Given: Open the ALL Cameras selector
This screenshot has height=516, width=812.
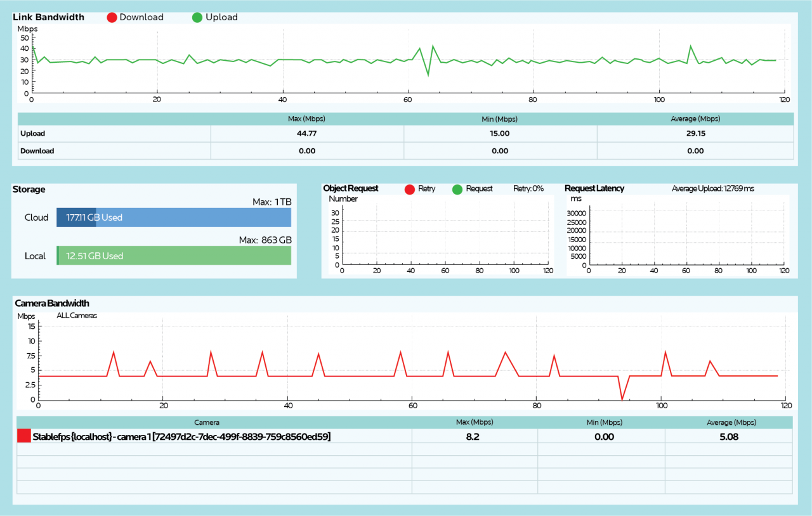Looking at the screenshot, I should [x=76, y=315].
